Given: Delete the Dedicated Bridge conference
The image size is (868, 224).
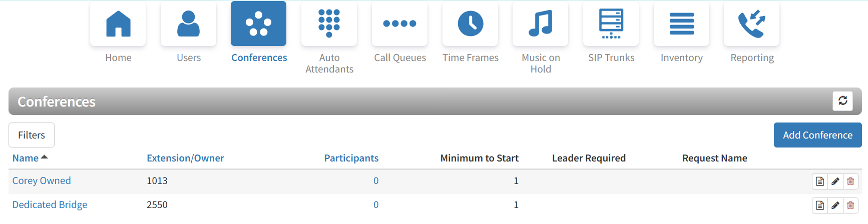Looking at the screenshot, I should click(850, 205).
